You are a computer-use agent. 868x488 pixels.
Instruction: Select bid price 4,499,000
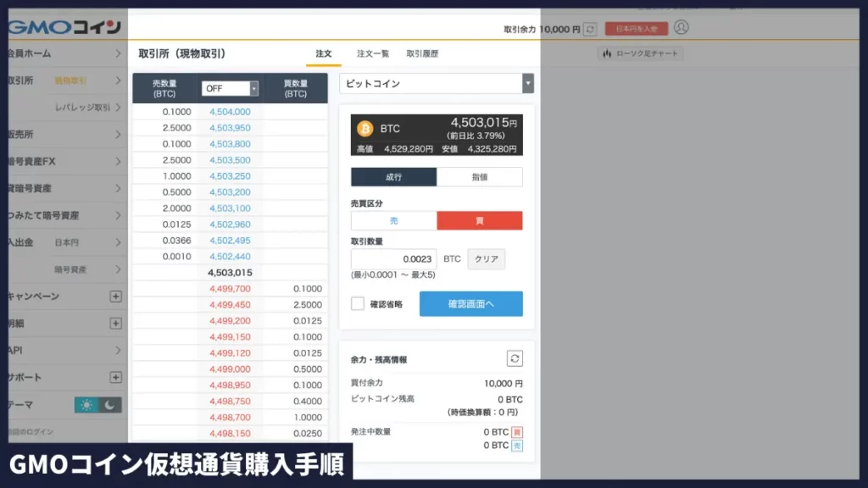(230, 369)
